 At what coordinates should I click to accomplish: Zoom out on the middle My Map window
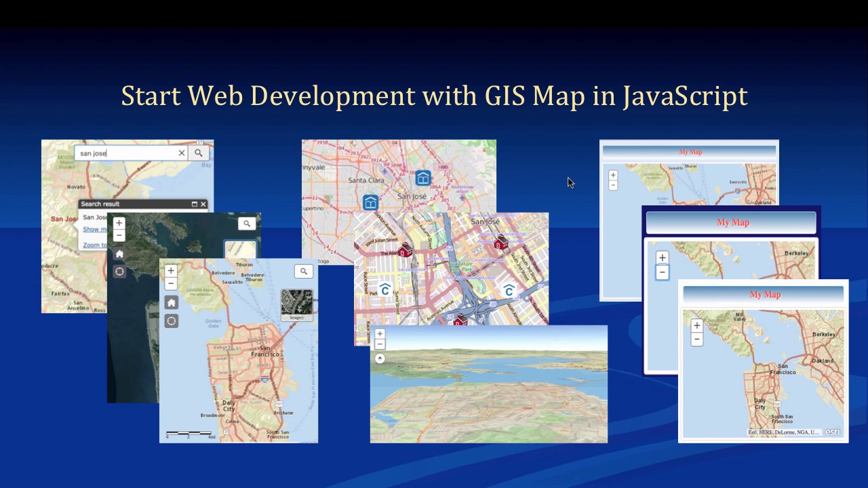coord(663,272)
